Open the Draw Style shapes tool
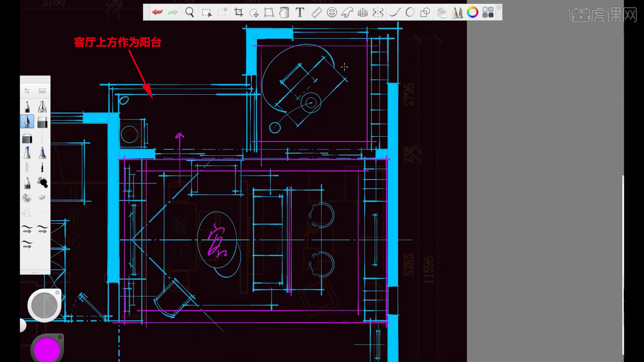 425,12
